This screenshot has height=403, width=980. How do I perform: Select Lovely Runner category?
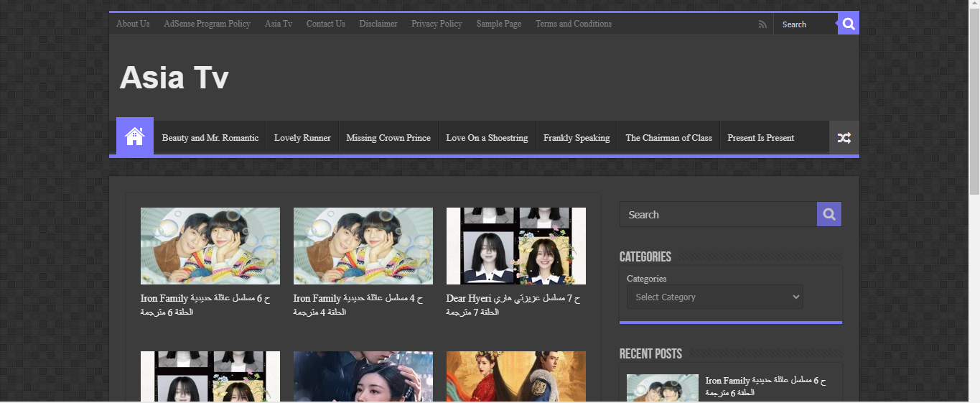(x=302, y=137)
